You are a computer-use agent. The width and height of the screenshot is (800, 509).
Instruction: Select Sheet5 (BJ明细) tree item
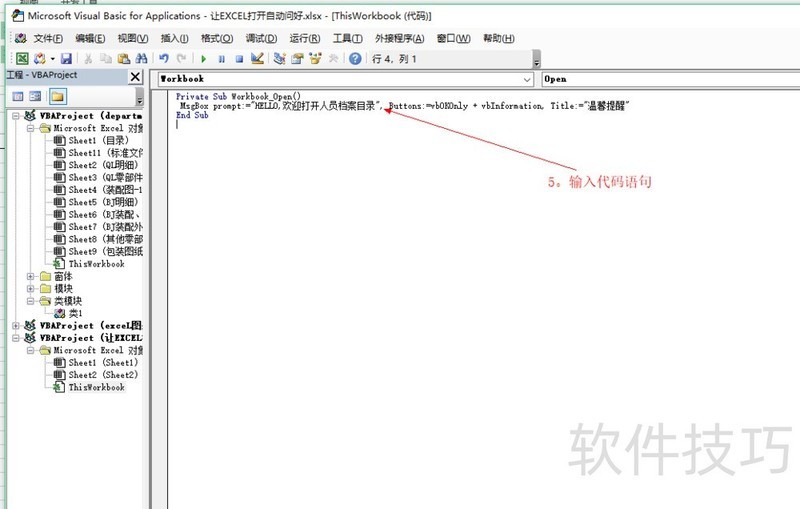coord(103,202)
